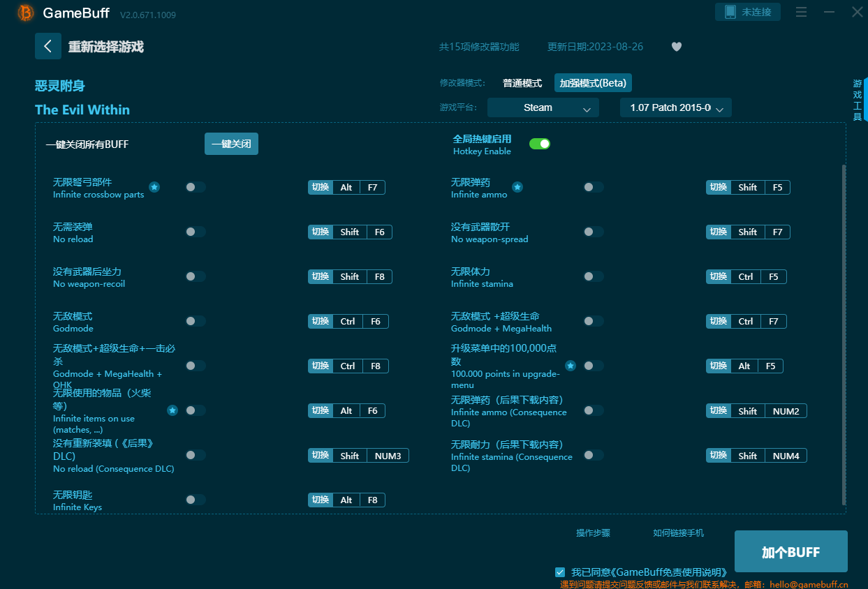Viewport: 868px width, 589px height.
Task: Click star badge next to Infinite ammo
Action: [x=517, y=187]
